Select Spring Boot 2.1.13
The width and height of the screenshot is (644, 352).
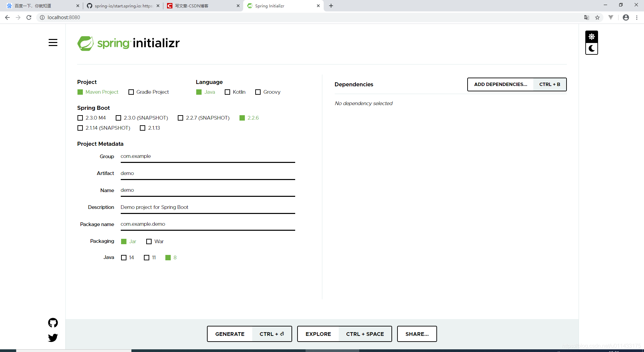(x=150, y=128)
